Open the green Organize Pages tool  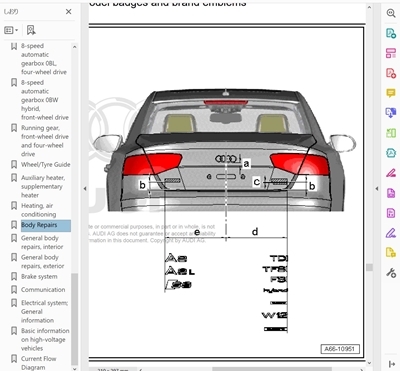coord(391,133)
